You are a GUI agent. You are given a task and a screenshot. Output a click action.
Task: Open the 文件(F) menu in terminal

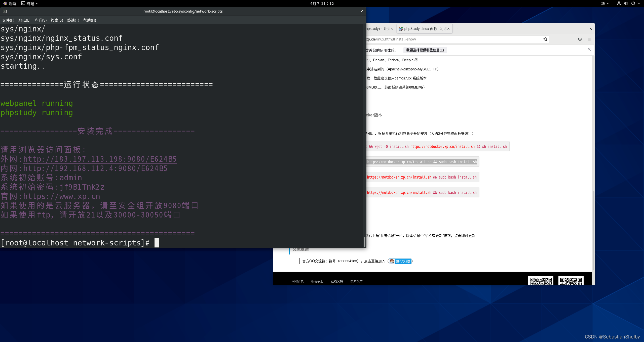tap(8, 20)
